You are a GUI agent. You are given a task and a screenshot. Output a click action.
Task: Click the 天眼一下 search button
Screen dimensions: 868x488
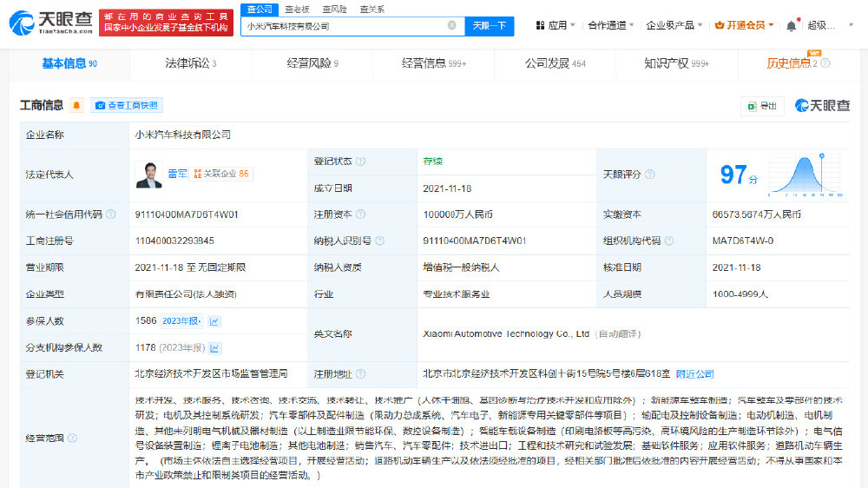coord(490,25)
